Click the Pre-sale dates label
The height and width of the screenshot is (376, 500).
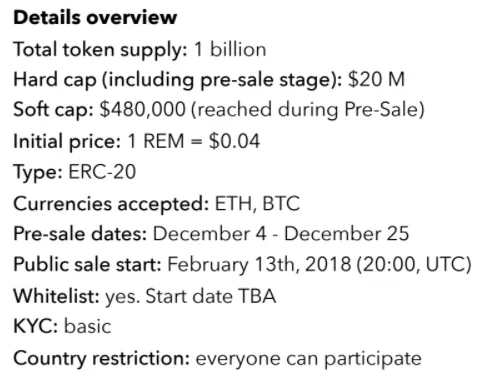pos(80,234)
